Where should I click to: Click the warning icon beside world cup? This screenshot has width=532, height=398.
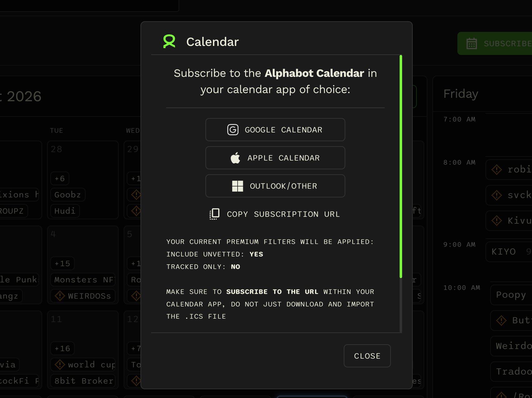pyautogui.click(x=60, y=365)
